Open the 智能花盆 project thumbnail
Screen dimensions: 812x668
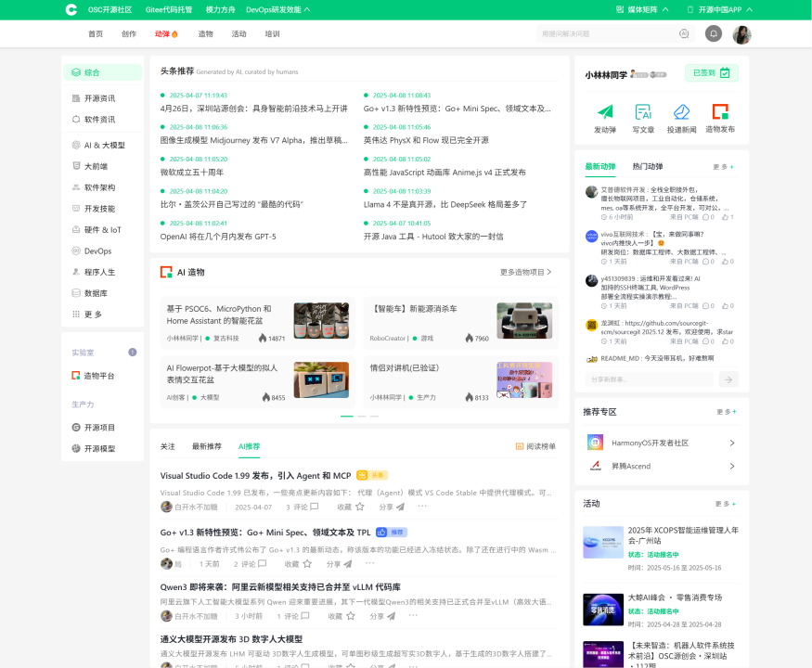[321, 320]
